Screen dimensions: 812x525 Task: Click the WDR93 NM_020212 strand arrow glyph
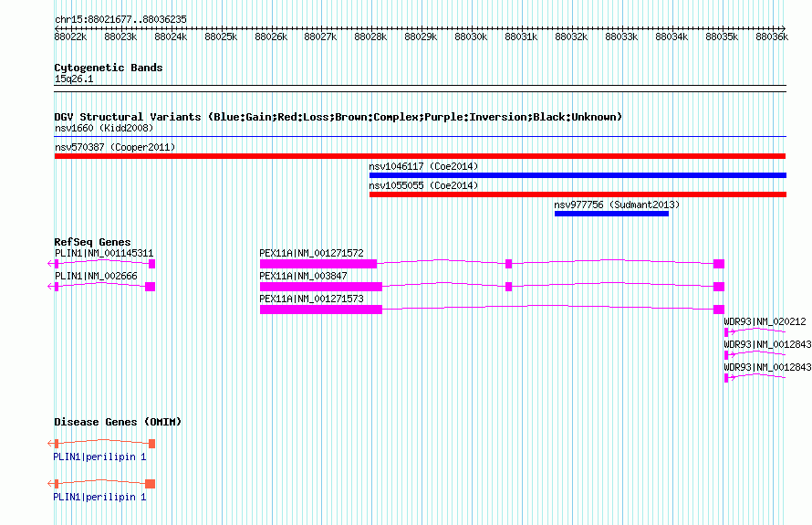click(x=733, y=331)
